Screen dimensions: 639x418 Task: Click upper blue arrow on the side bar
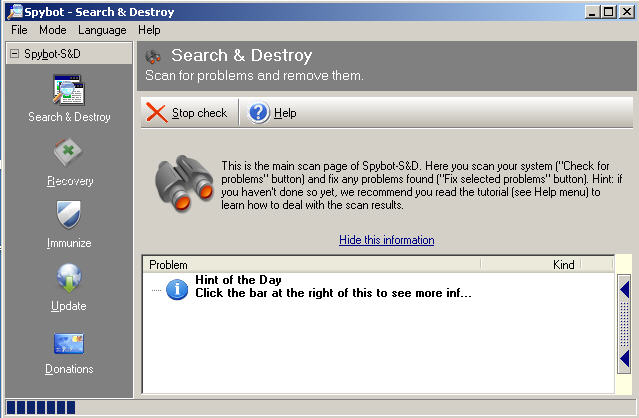pyautogui.click(x=624, y=289)
